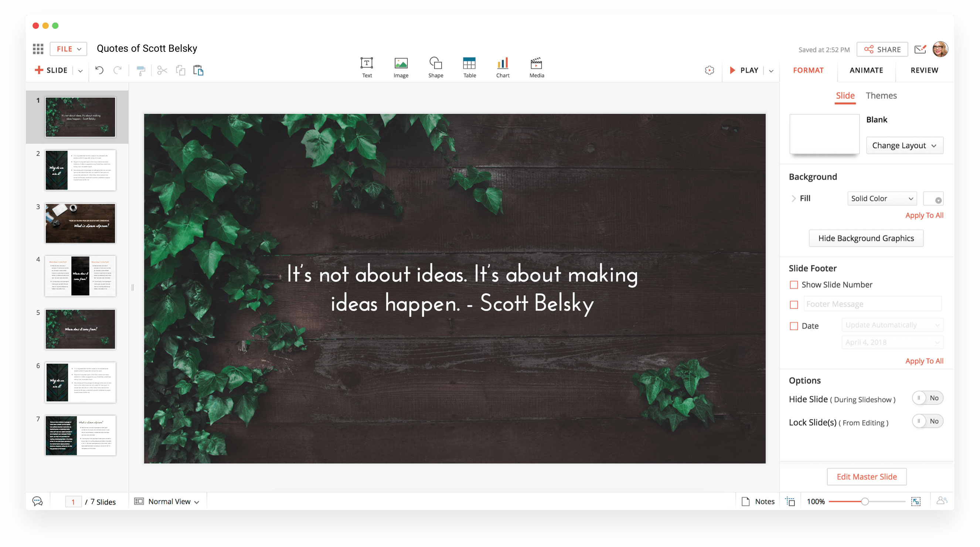Switch to the Themes tab
980x547 pixels.
pos(882,95)
